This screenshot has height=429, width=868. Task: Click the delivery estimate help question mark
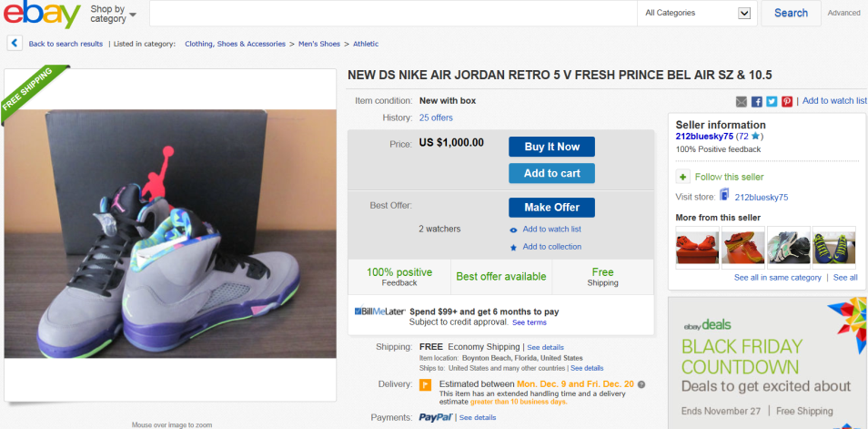point(641,384)
